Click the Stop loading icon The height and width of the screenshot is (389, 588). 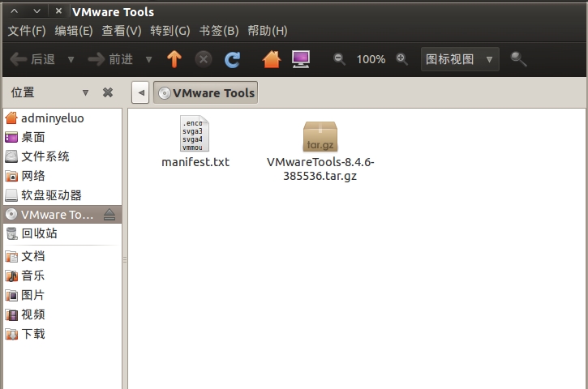point(204,59)
